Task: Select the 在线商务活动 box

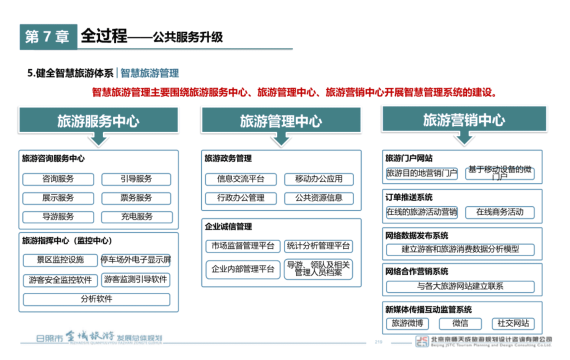Action: pos(500,212)
